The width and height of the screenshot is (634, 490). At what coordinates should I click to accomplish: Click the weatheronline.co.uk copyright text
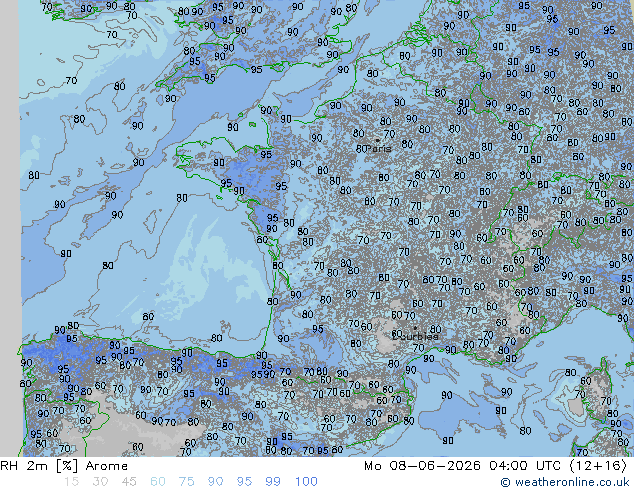tap(565, 482)
